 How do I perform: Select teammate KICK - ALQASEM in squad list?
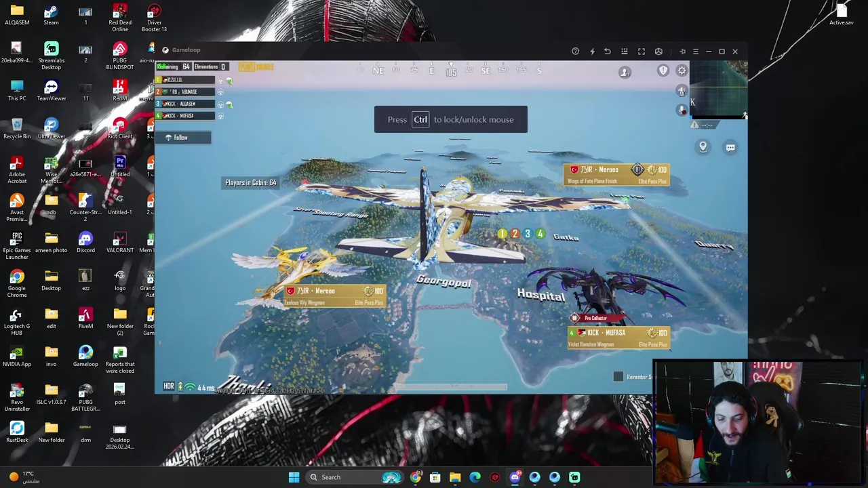[186, 104]
